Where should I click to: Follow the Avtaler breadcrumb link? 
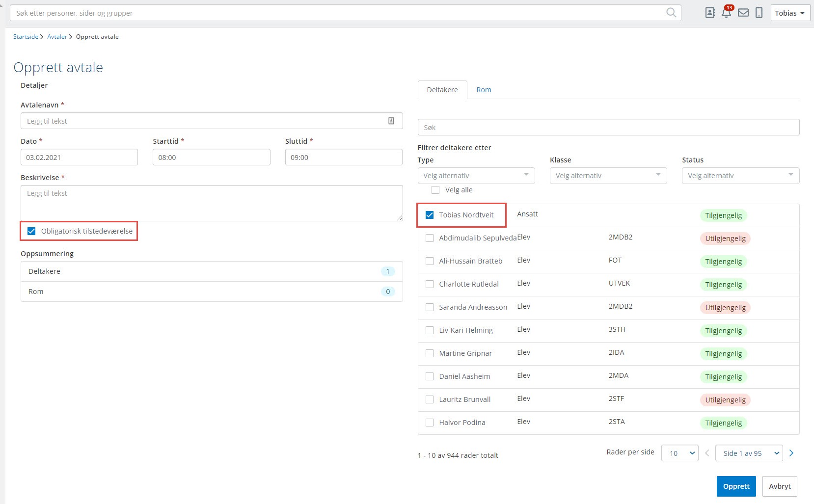[57, 37]
